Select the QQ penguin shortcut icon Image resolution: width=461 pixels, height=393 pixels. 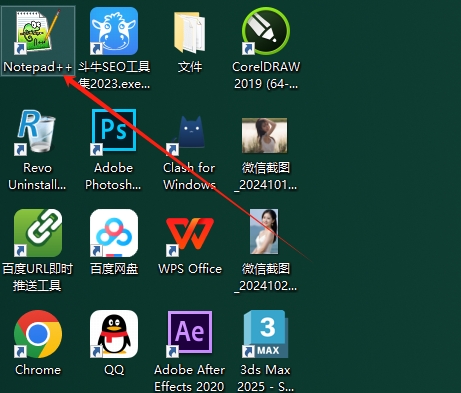pyautogui.click(x=114, y=334)
